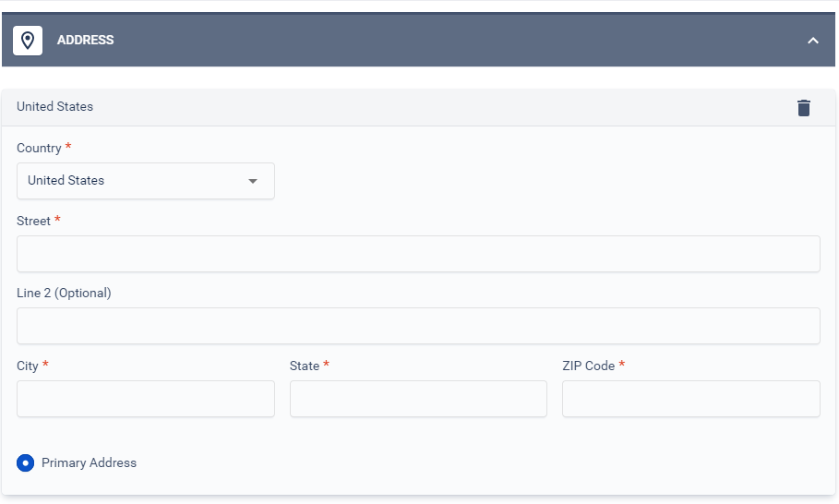Open Country dropdown using the arrow
The height and width of the screenshot is (504, 839).
click(x=253, y=181)
